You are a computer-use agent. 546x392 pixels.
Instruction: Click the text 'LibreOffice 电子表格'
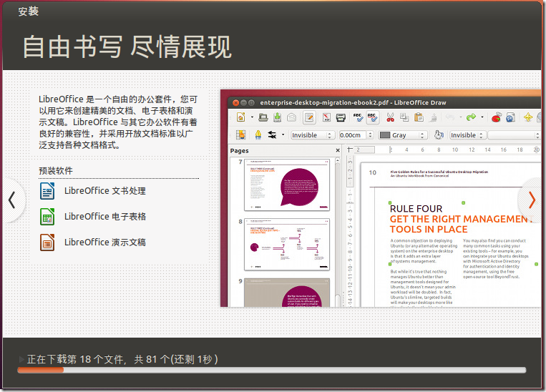[104, 217]
